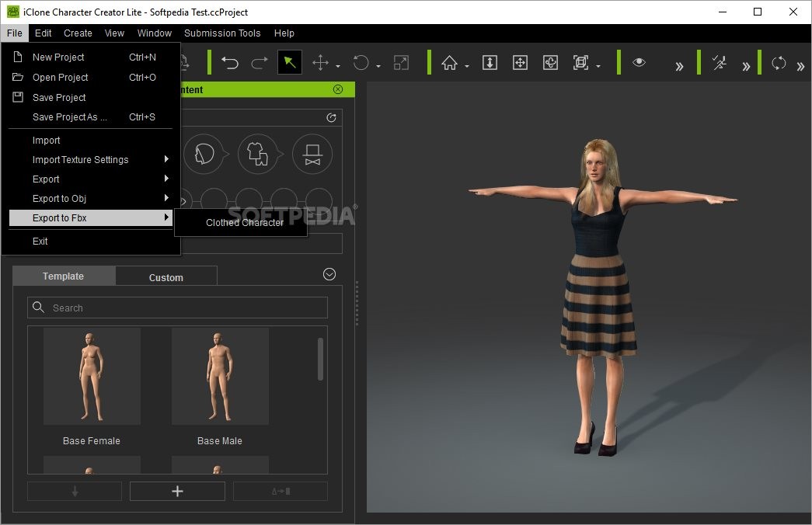Expand the Rotate tool dropdown arrow
Viewport: 812px width, 525px height.
point(378,66)
